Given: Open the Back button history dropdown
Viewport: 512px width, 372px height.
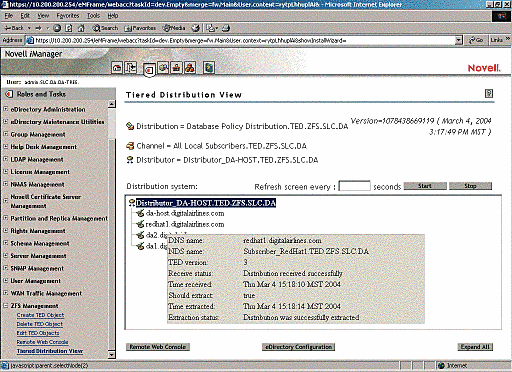Looking at the screenshot, I should [x=29, y=28].
